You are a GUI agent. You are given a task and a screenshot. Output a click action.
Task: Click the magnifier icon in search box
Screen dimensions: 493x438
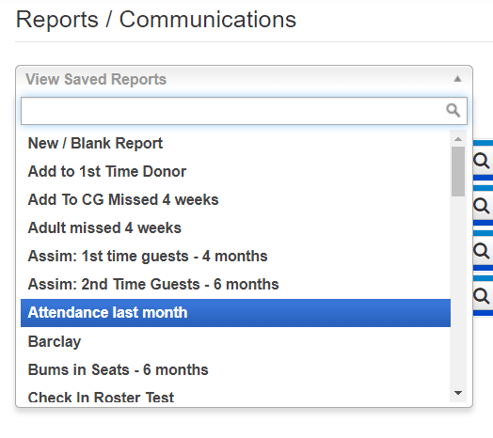453,110
